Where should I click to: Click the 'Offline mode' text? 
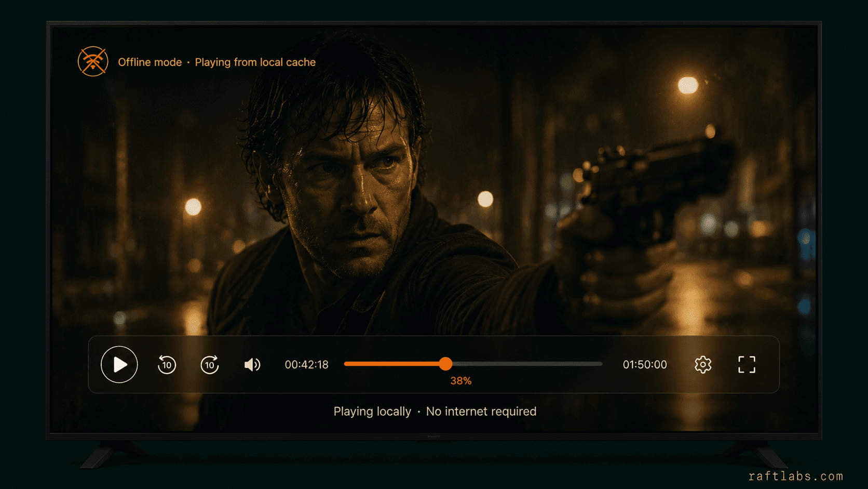coord(150,62)
